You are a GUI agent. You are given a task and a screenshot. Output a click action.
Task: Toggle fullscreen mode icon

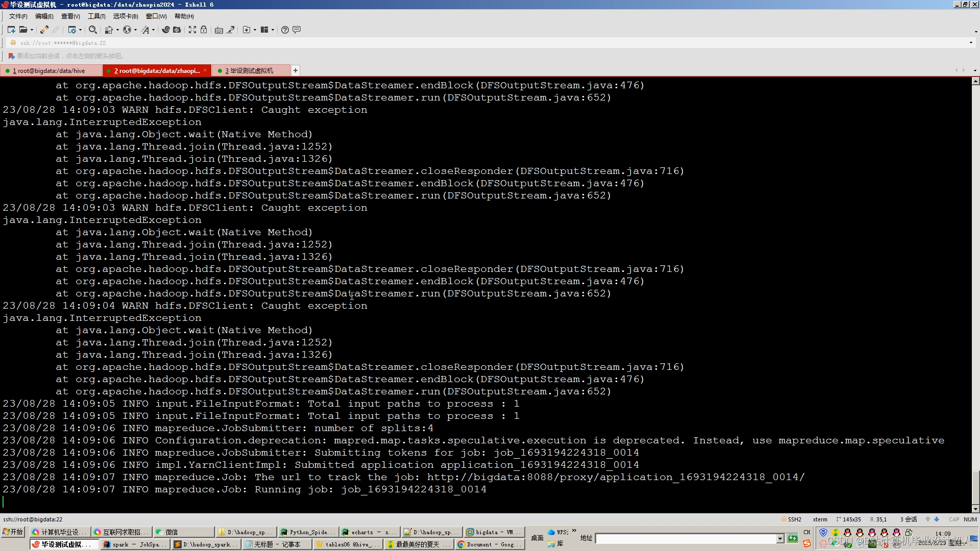tap(192, 30)
